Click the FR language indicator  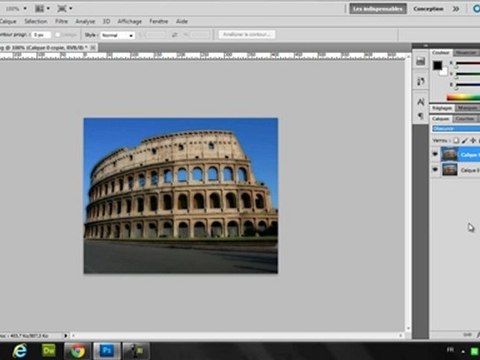click(x=450, y=350)
